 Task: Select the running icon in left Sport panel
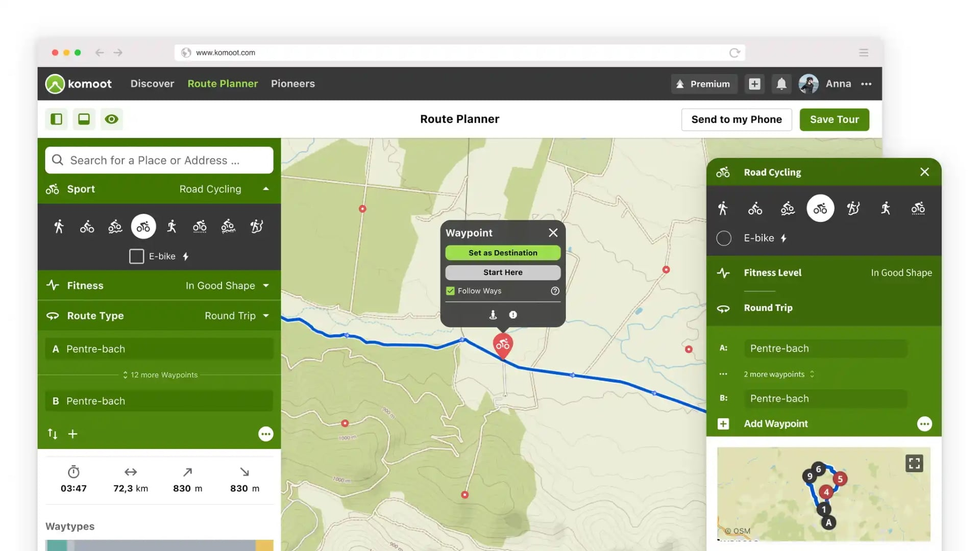pyautogui.click(x=171, y=227)
